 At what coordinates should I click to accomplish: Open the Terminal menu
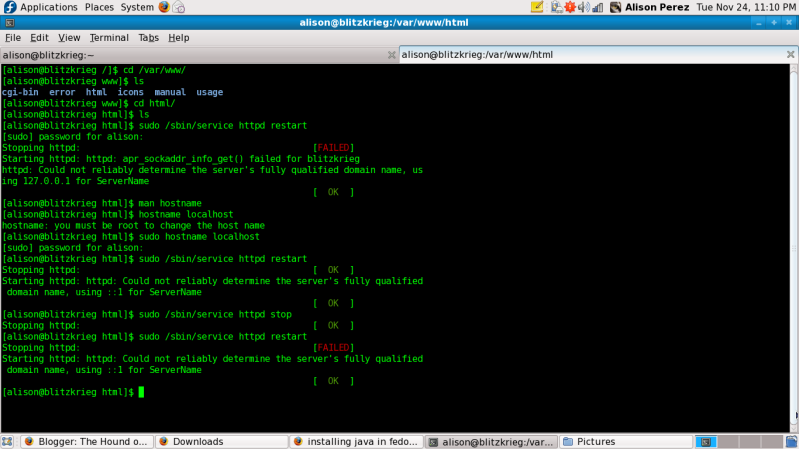coord(108,38)
